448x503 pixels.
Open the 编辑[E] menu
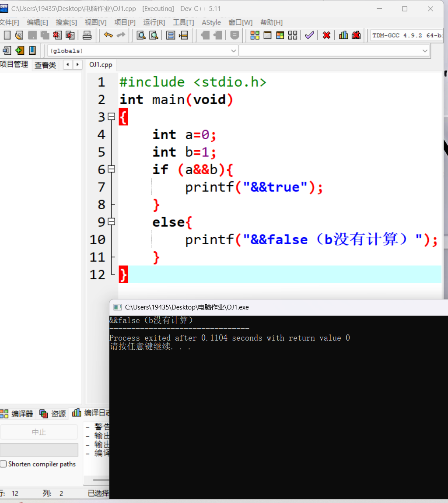coord(38,22)
